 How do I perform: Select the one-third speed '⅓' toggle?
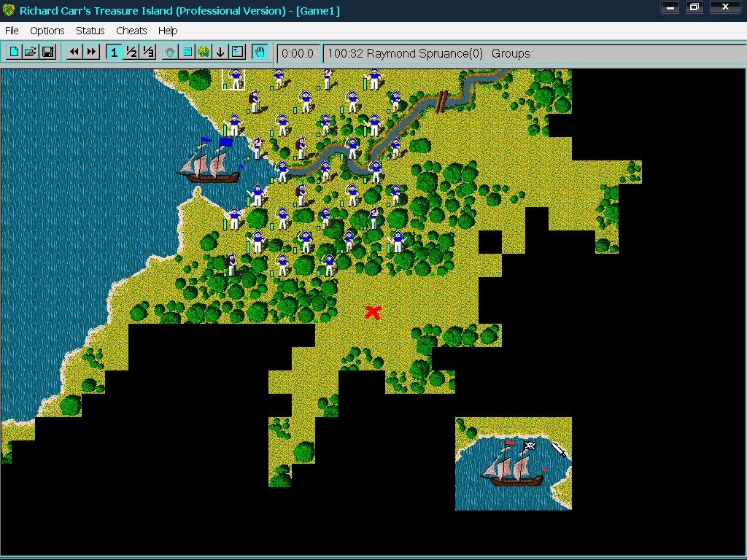[148, 52]
